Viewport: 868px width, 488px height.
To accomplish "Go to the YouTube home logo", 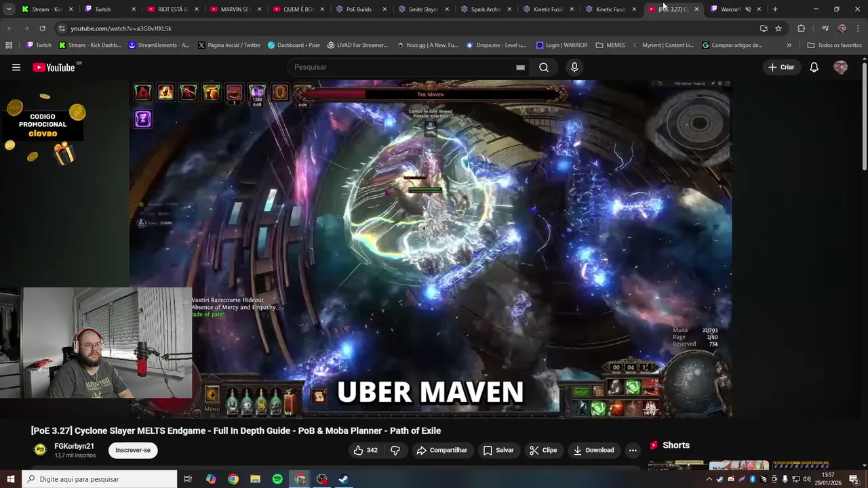I will click(x=53, y=67).
